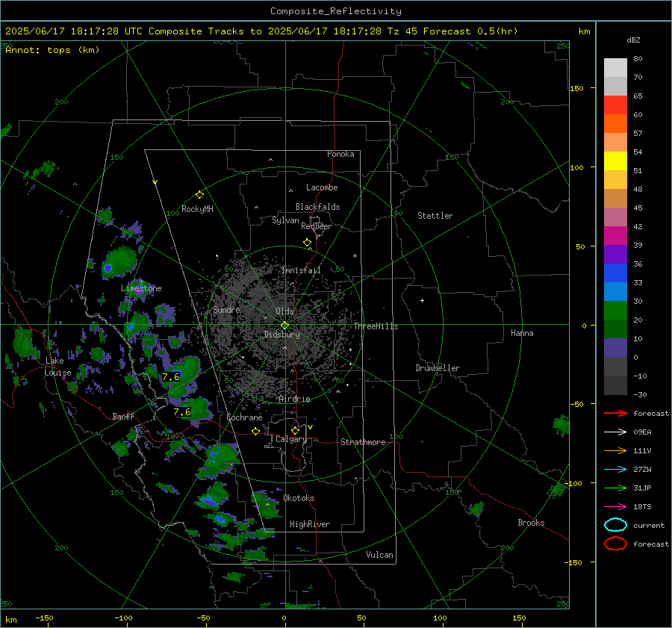Image resolution: width=672 pixels, height=628 pixels.
Task: Click the white 09EA arrow in legend
Action: [x=615, y=432]
